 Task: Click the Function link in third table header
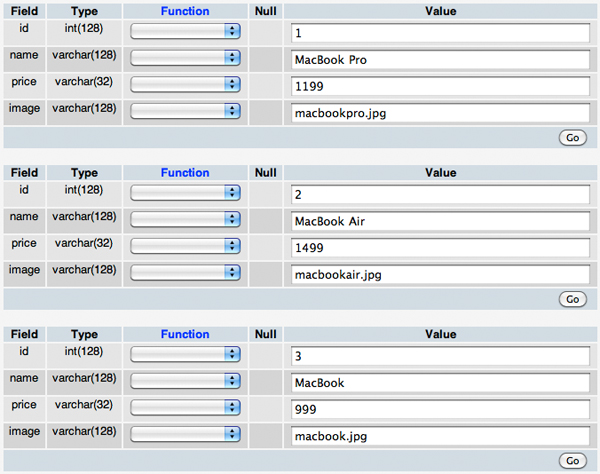point(185,334)
